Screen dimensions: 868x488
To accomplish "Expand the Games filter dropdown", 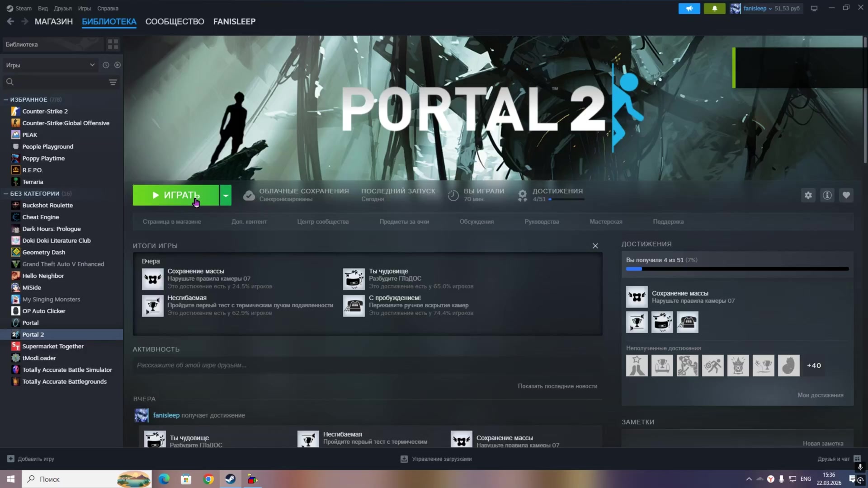I will click(x=51, y=65).
